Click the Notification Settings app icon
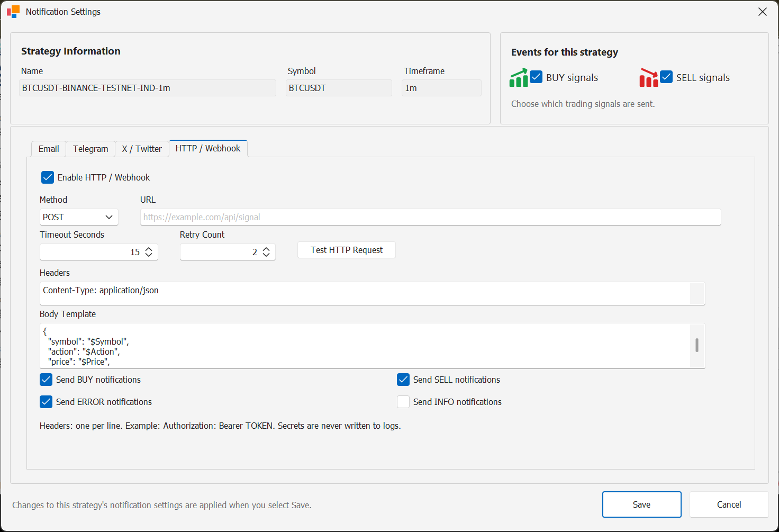The height and width of the screenshot is (532, 779). 13,12
